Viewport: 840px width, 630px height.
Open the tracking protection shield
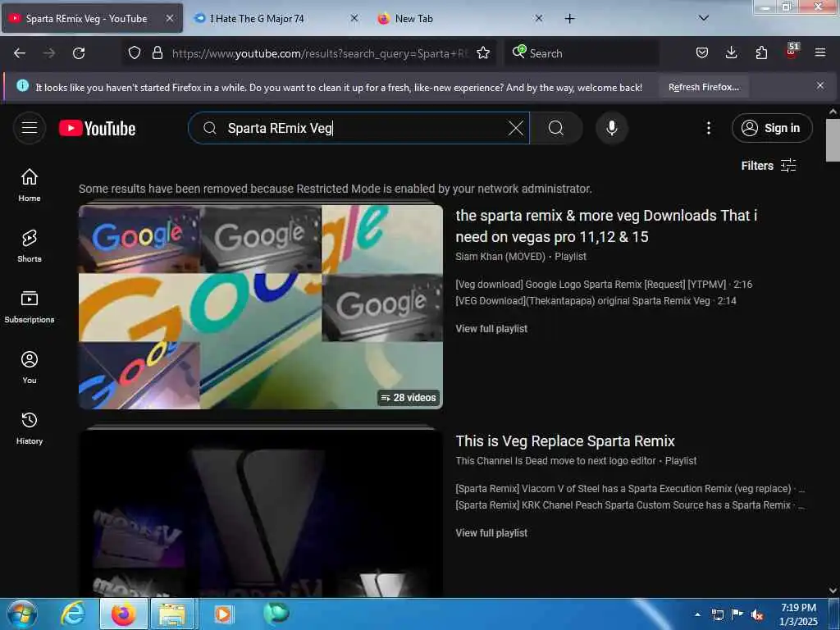[135, 52]
